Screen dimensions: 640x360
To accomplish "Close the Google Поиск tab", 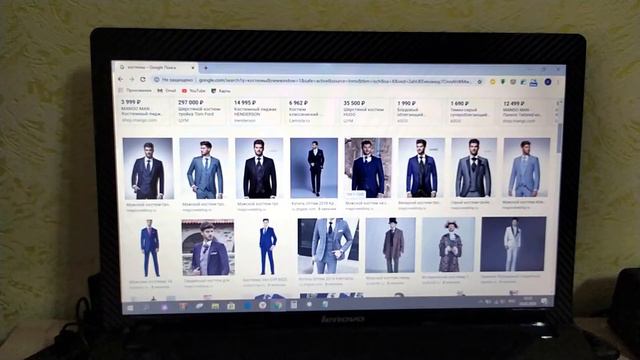I will pos(193,67).
